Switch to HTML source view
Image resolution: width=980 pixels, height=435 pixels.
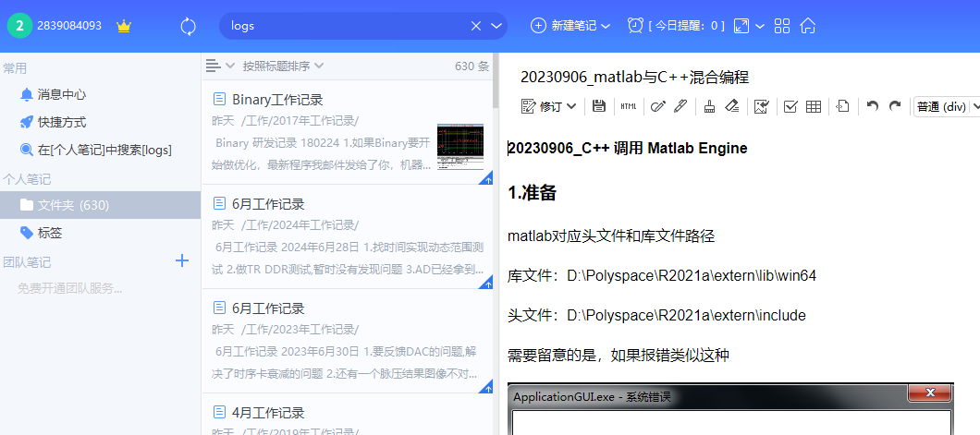(628, 107)
